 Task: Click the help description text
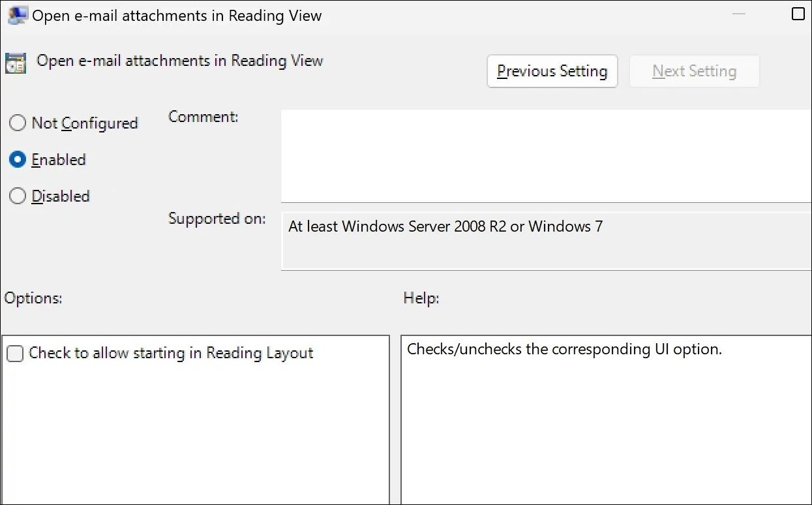(x=564, y=349)
